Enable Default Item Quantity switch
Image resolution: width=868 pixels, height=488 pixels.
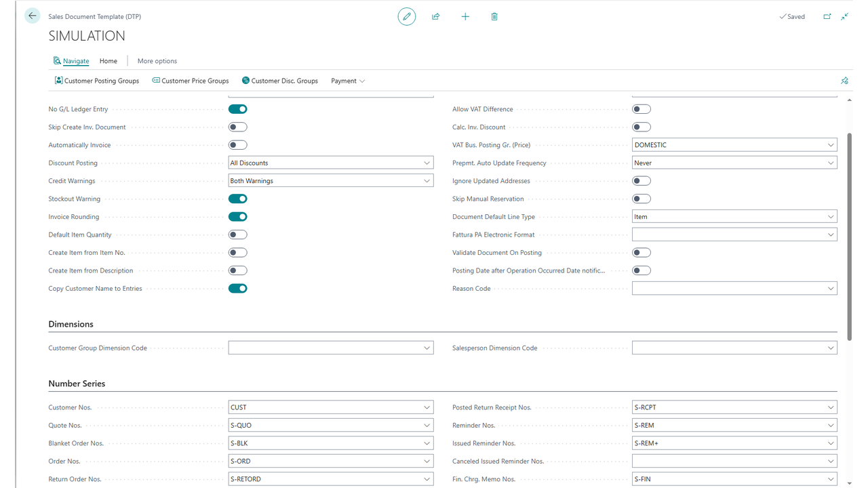pos(238,235)
